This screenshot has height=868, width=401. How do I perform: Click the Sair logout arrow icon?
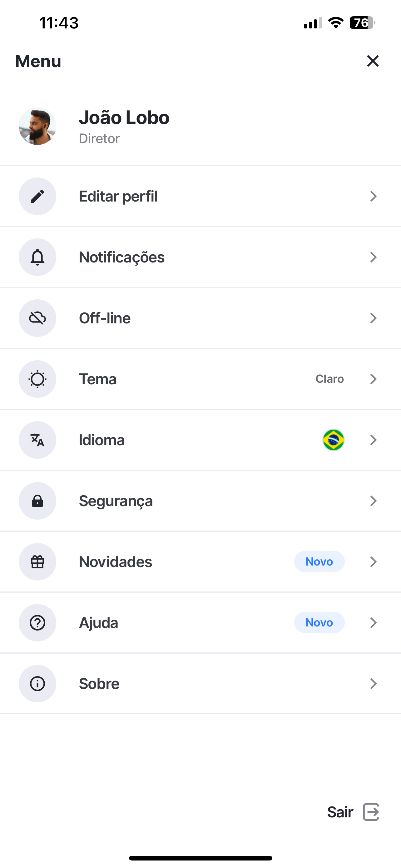(x=371, y=812)
